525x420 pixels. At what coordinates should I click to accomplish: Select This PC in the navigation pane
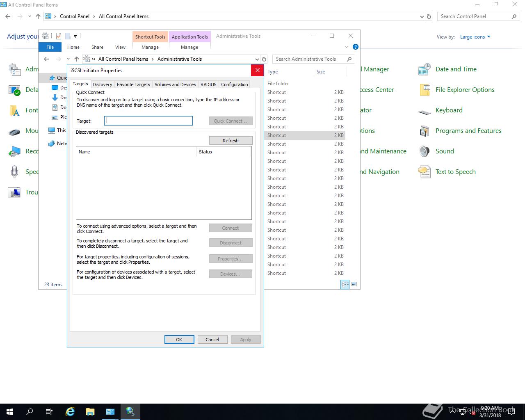(57, 130)
